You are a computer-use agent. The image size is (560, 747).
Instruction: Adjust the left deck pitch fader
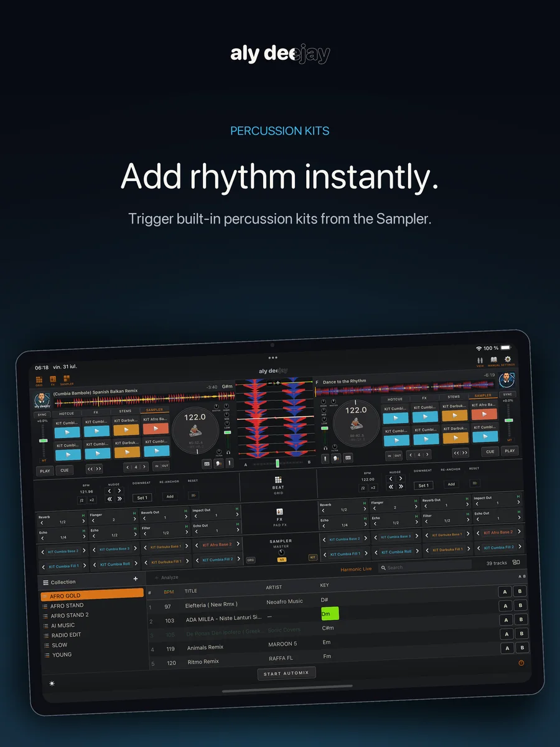pos(43,440)
